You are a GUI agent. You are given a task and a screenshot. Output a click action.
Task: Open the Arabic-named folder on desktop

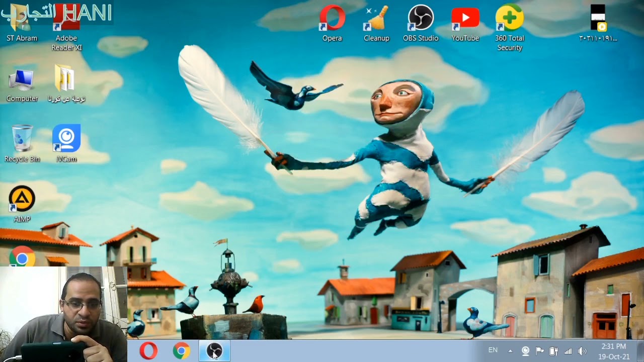tap(66, 84)
